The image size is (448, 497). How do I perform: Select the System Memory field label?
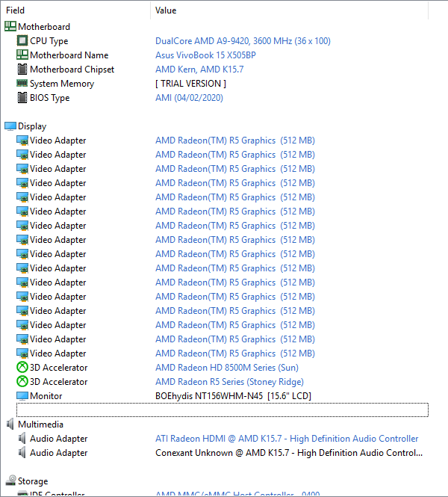pyautogui.click(x=62, y=84)
